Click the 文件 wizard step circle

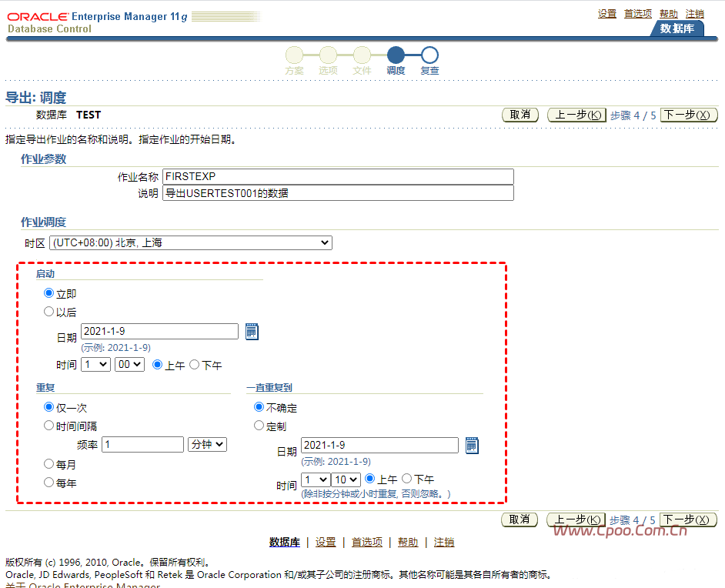pos(362,55)
